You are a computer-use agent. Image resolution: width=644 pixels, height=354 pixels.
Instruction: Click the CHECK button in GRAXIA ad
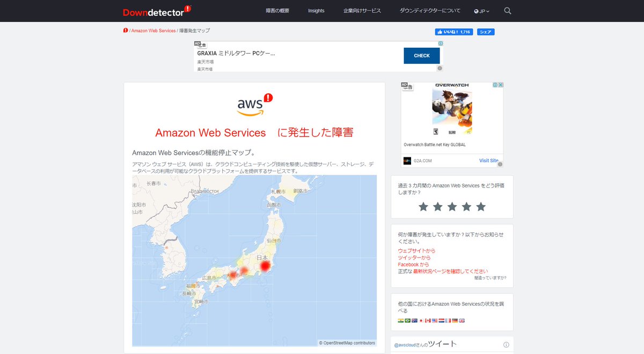point(422,56)
